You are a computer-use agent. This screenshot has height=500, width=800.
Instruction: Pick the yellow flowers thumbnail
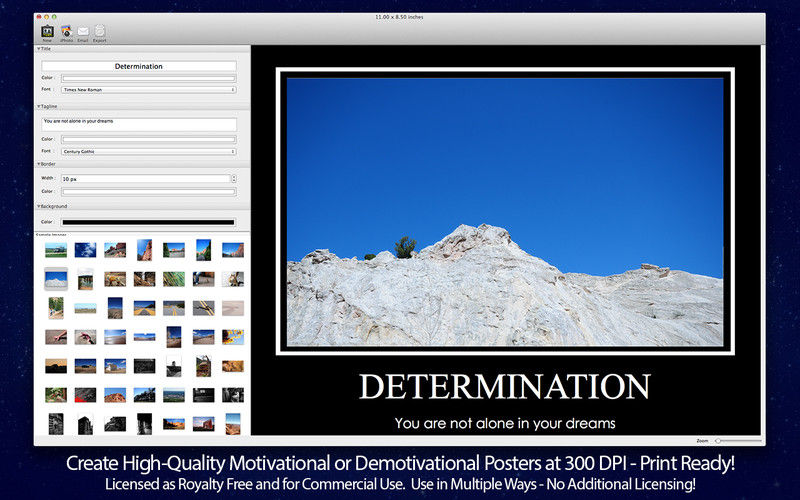[233, 337]
